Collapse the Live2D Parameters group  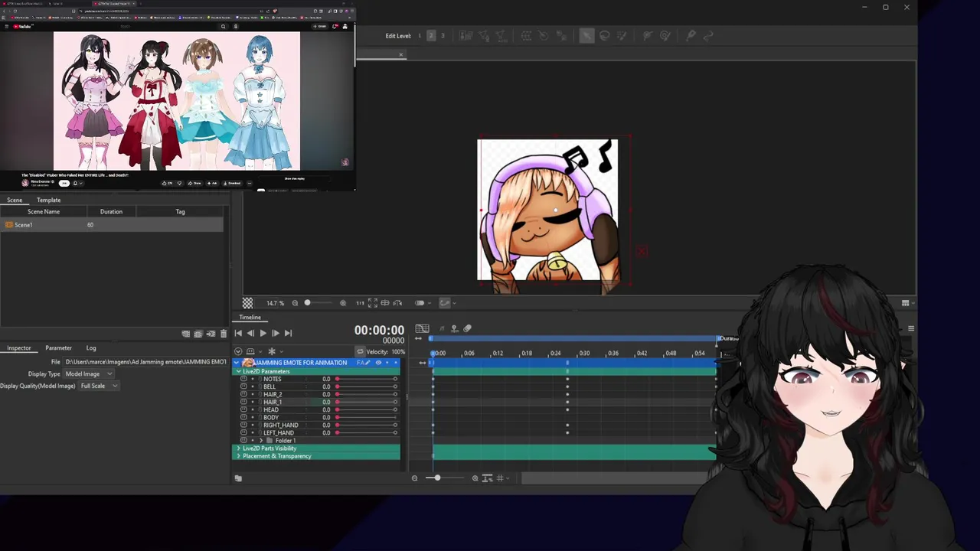pos(239,371)
